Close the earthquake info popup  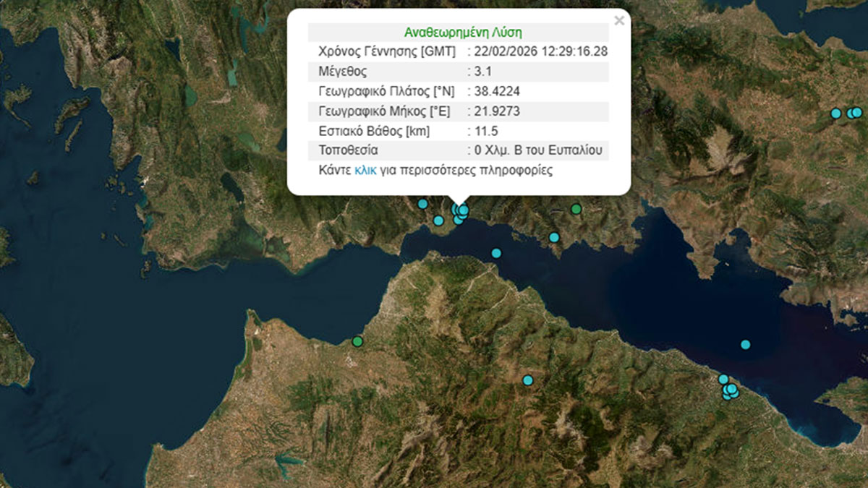click(618, 21)
